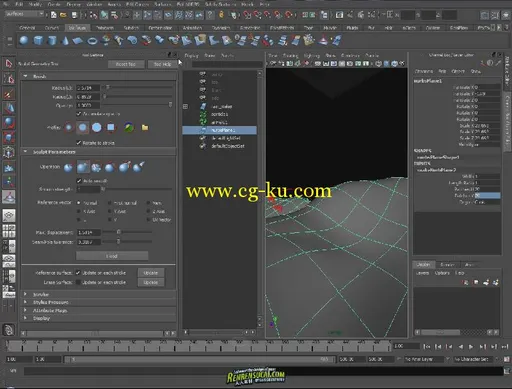Activate the Soft Modification tool
This screenshot has height=389, width=512.
9,167
